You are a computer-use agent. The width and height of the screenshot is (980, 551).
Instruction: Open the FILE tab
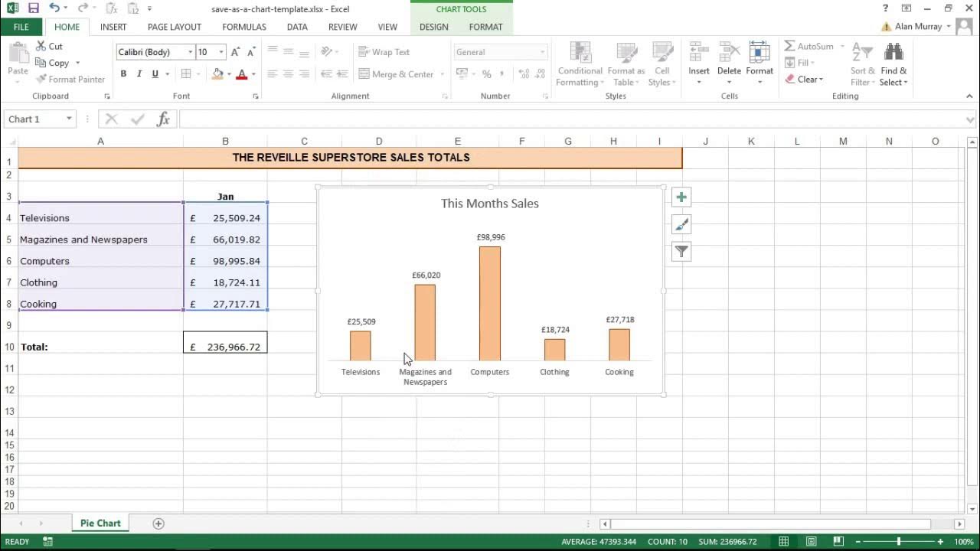21,27
